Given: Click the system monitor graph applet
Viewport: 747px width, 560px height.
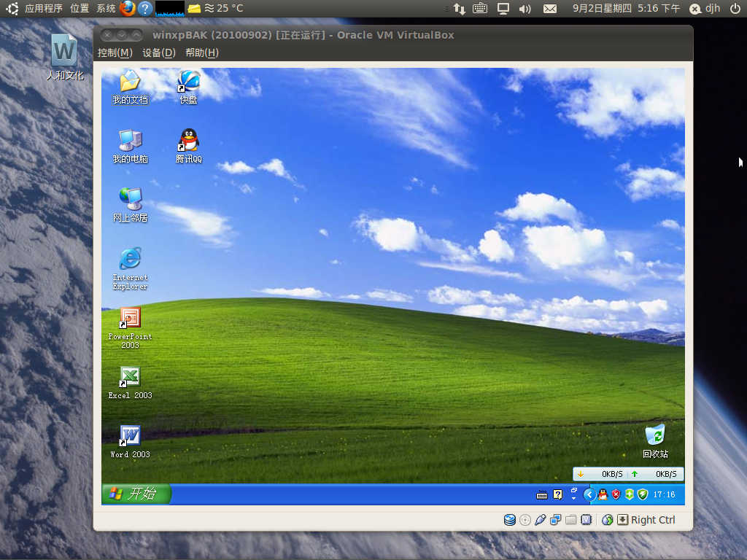Looking at the screenshot, I should [x=169, y=9].
